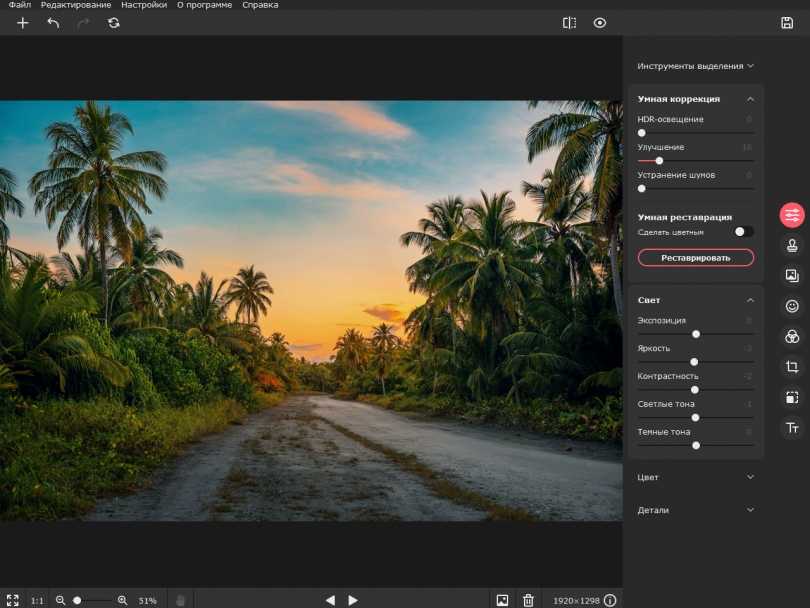
Task: Enable the Сделать цветным switch
Action: (x=743, y=232)
